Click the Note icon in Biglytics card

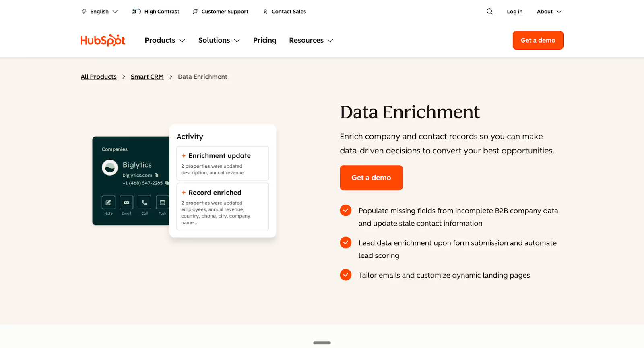tap(108, 202)
